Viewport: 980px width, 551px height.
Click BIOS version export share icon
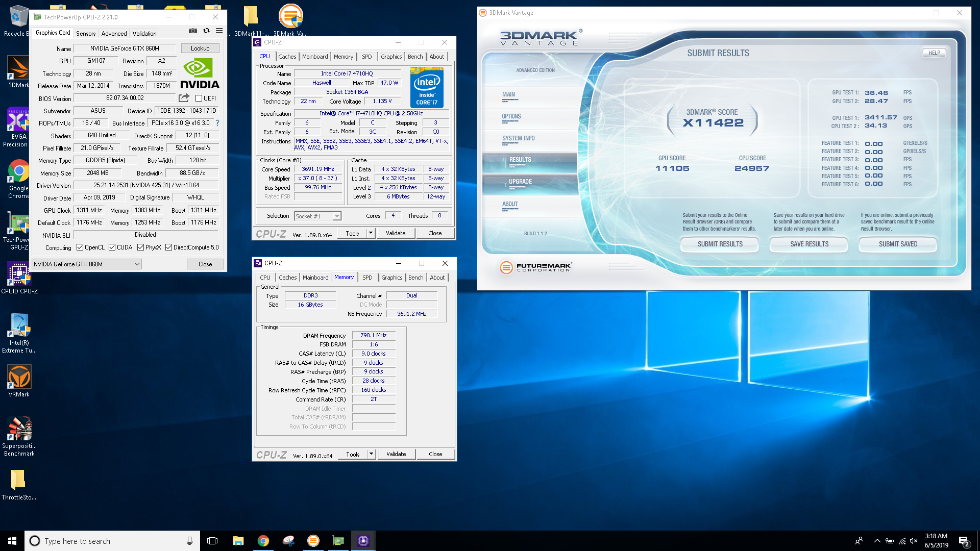click(x=184, y=98)
